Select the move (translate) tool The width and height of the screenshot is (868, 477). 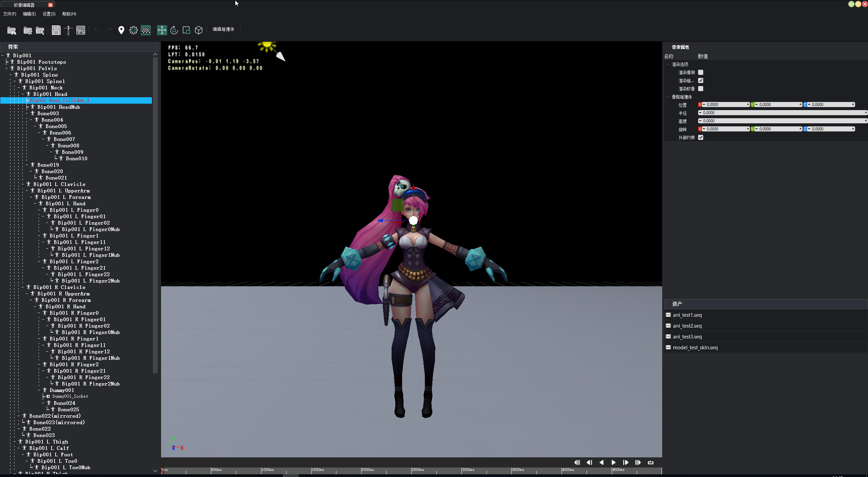click(162, 30)
